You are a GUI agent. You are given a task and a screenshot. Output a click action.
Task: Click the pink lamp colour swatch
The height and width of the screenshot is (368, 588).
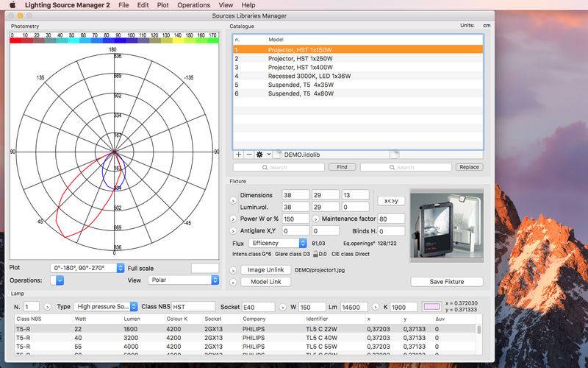[x=431, y=306]
